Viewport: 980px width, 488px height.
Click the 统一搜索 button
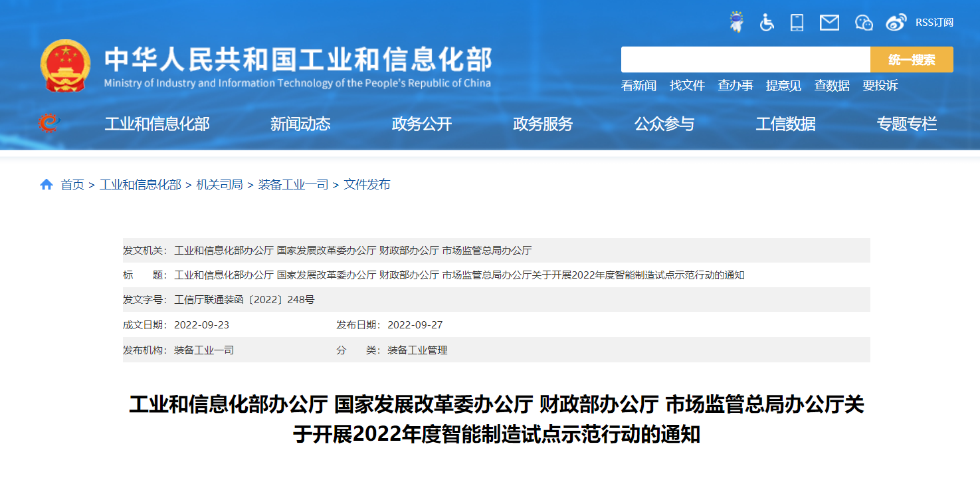[912, 60]
